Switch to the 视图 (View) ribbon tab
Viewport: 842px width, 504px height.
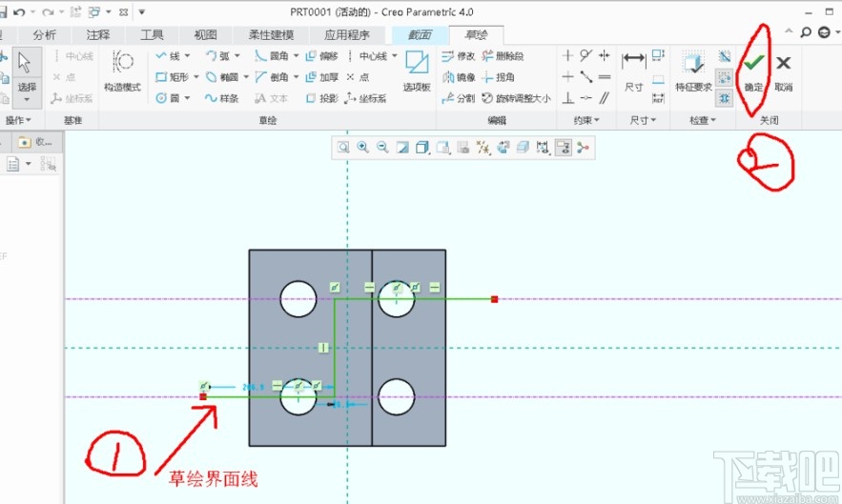(x=206, y=35)
